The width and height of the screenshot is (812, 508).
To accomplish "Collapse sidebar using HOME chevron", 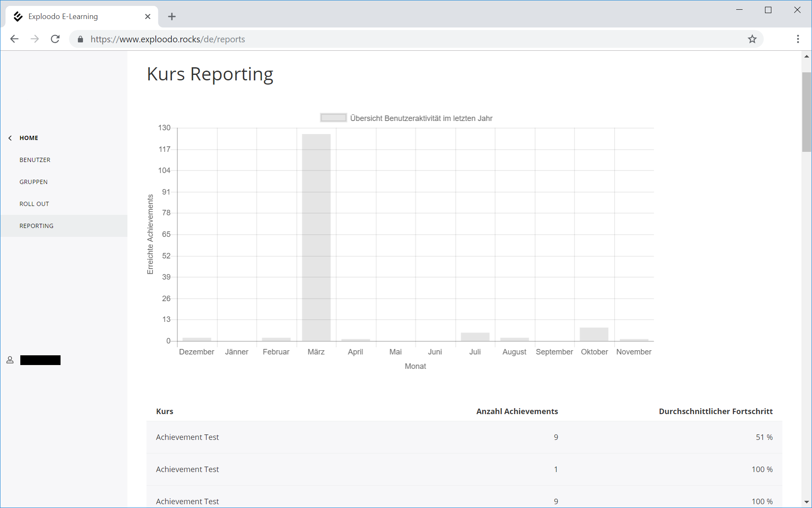I will tap(10, 138).
